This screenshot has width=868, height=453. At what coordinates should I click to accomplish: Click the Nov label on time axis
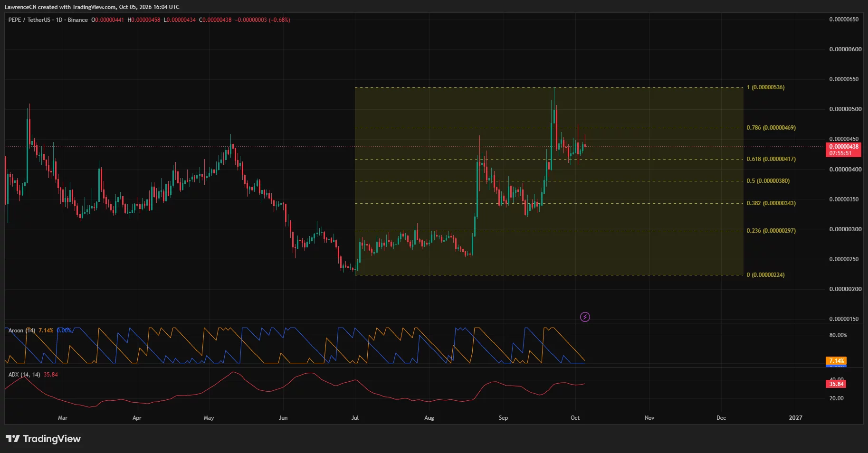[649, 418]
